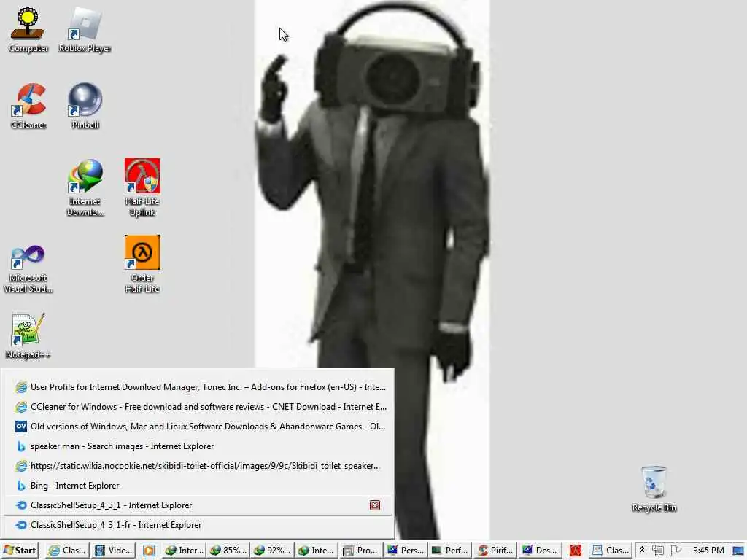Click Action Center flag tray icon
Screen dimensions: 747x560
tap(675, 551)
